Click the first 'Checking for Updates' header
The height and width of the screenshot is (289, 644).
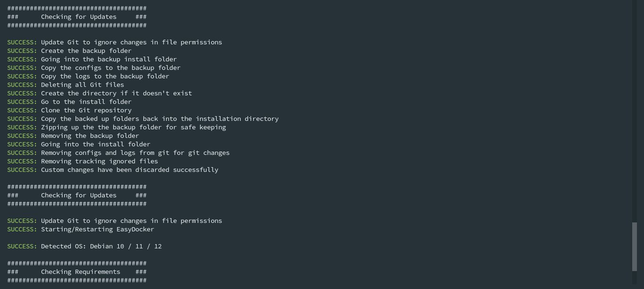pyautogui.click(x=77, y=17)
